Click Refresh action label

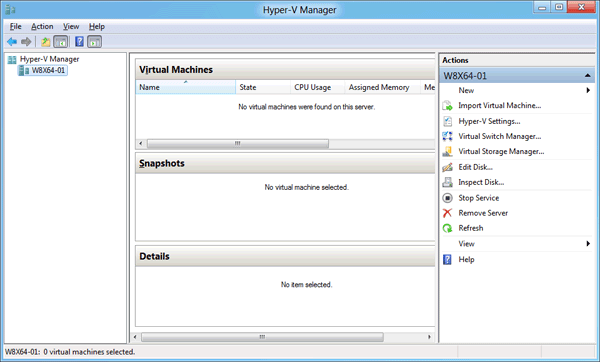[x=471, y=228]
